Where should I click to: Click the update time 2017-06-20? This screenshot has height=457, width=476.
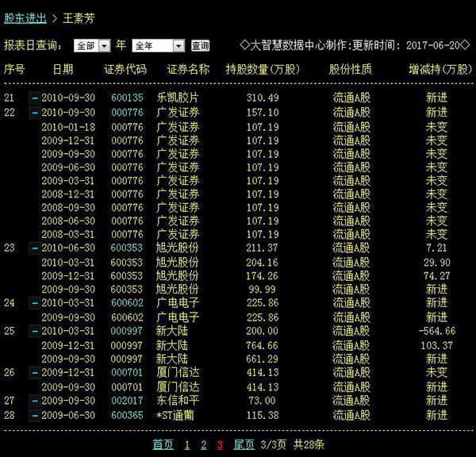pyautogui.click(x=433, y=45)
